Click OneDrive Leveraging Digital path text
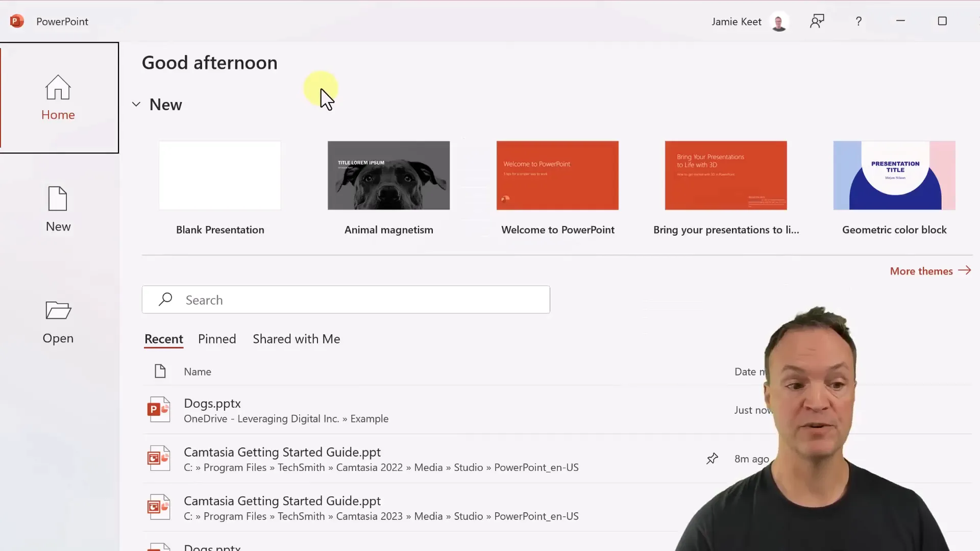The image size is (980, 551). coord(286,419)
